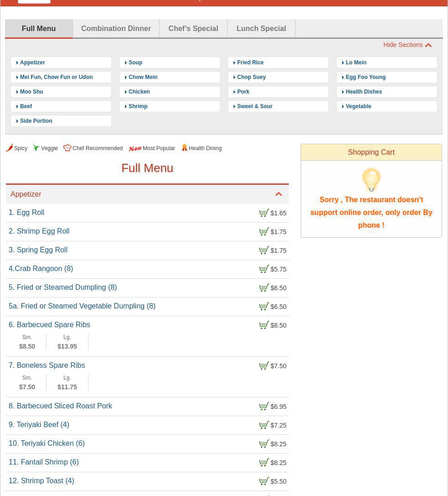Screen dimensions: 448x496
Task: Jump to Mei Fun, Chow Fun or Udon
Action: (56, 77)
